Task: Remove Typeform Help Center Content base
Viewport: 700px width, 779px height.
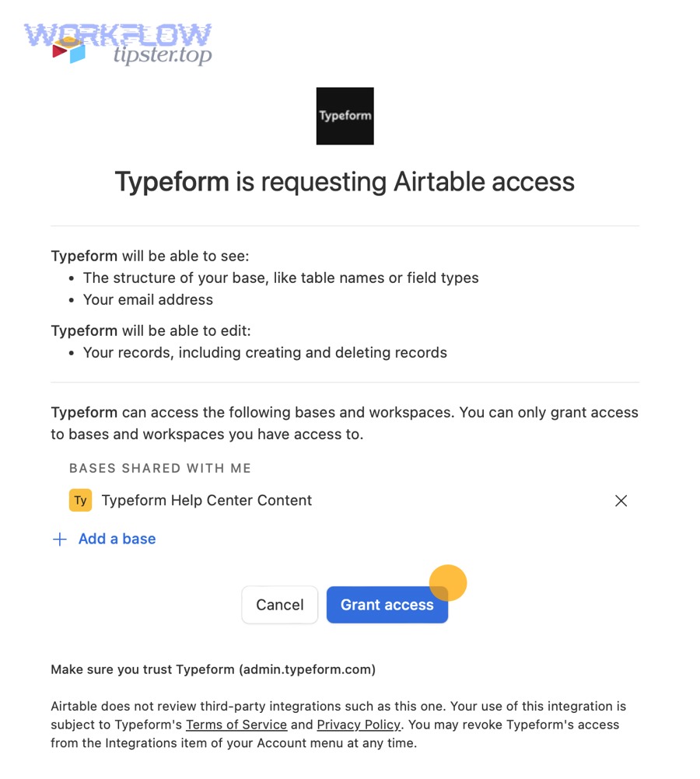Action: 621,501
